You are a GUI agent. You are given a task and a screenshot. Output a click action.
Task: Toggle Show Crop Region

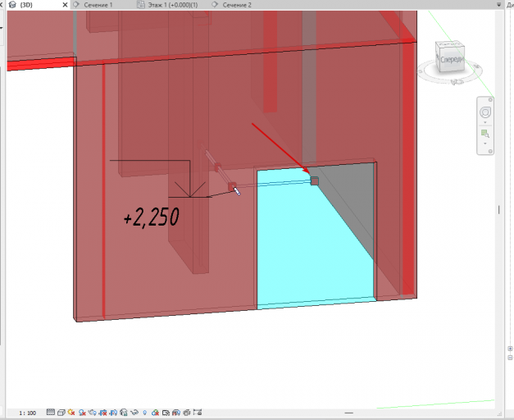113,413
